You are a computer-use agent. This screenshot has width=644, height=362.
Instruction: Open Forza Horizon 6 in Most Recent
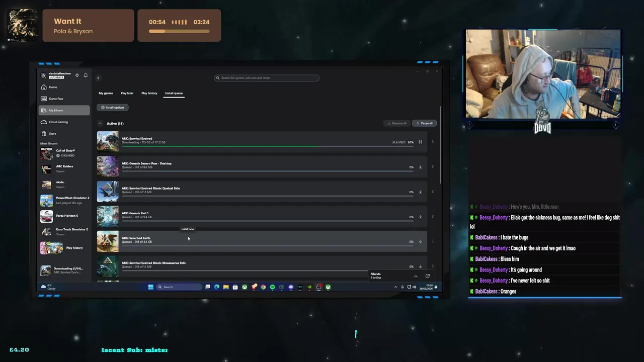click(64, 216)
